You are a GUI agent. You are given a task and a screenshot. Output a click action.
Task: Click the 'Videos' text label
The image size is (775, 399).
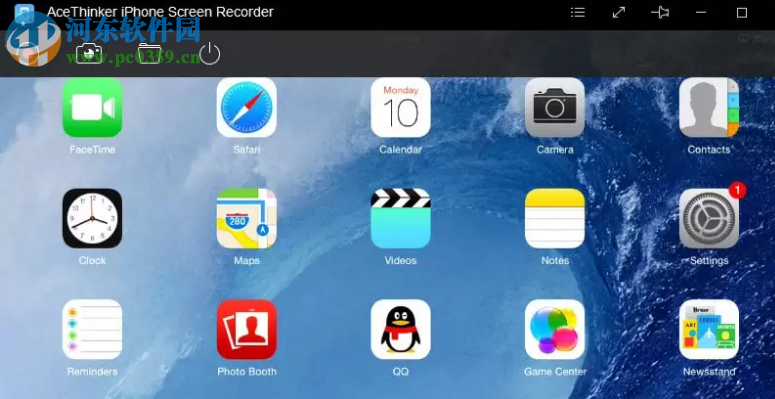(401, 261)
